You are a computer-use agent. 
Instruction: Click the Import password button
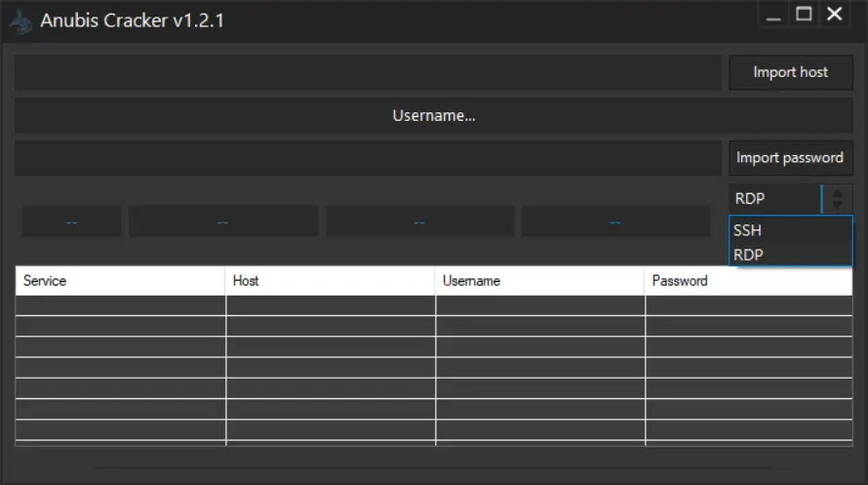pos(790,158)
